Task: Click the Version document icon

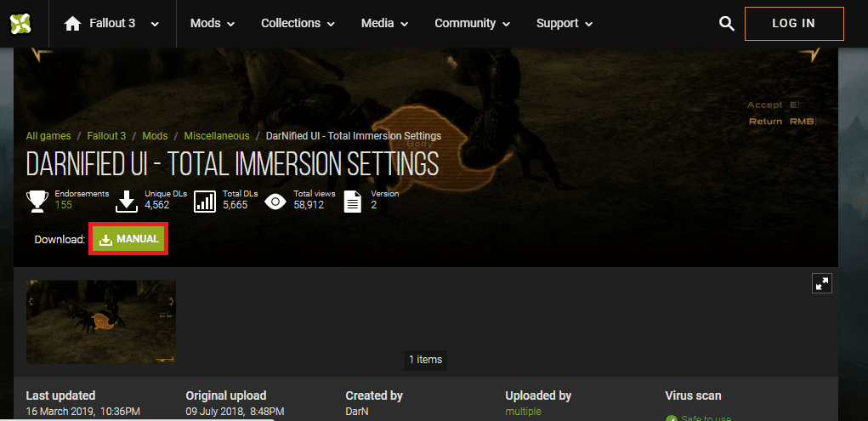Action: click(x=353, y=202)
